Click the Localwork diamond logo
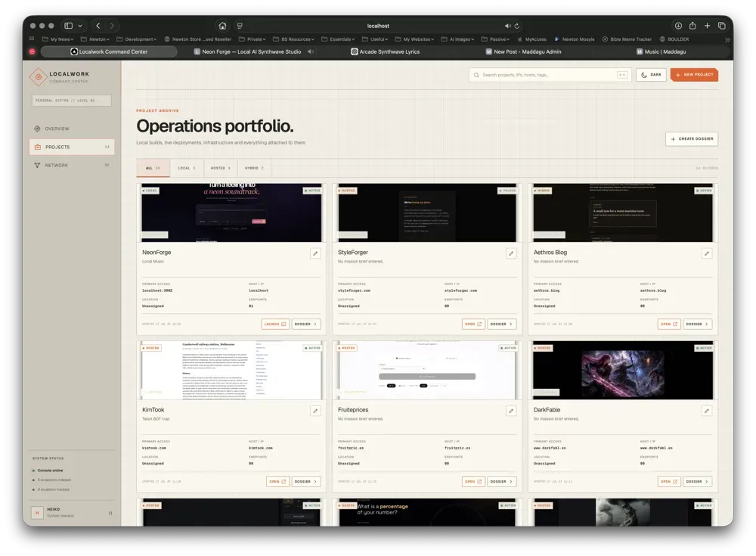 pyautogui.click(x=38, y=76)
